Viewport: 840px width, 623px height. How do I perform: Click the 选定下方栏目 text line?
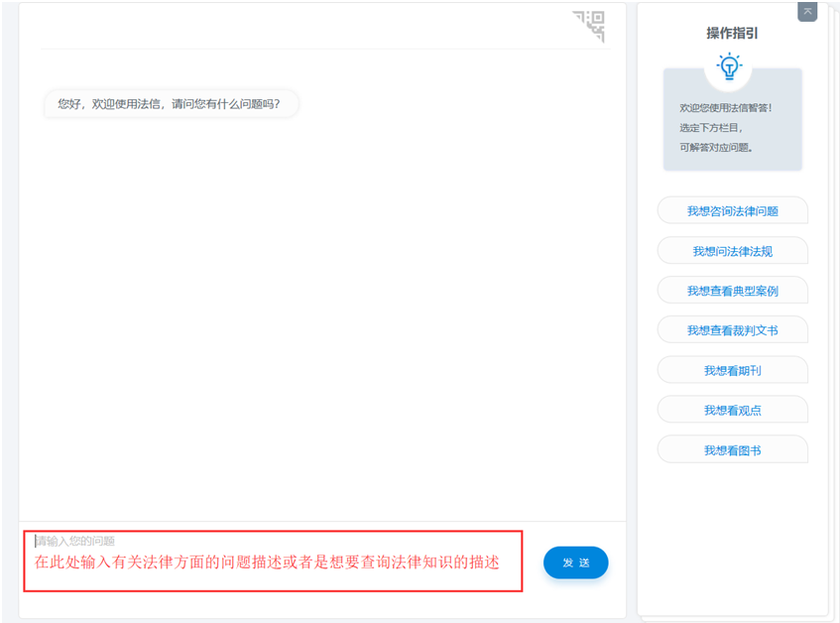coord(711,128)
